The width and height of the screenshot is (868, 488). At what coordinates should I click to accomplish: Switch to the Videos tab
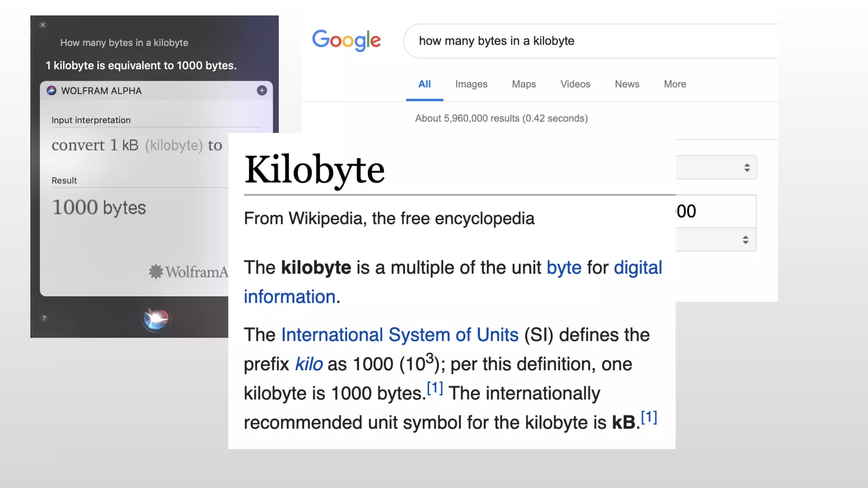[x=575, y=84]
